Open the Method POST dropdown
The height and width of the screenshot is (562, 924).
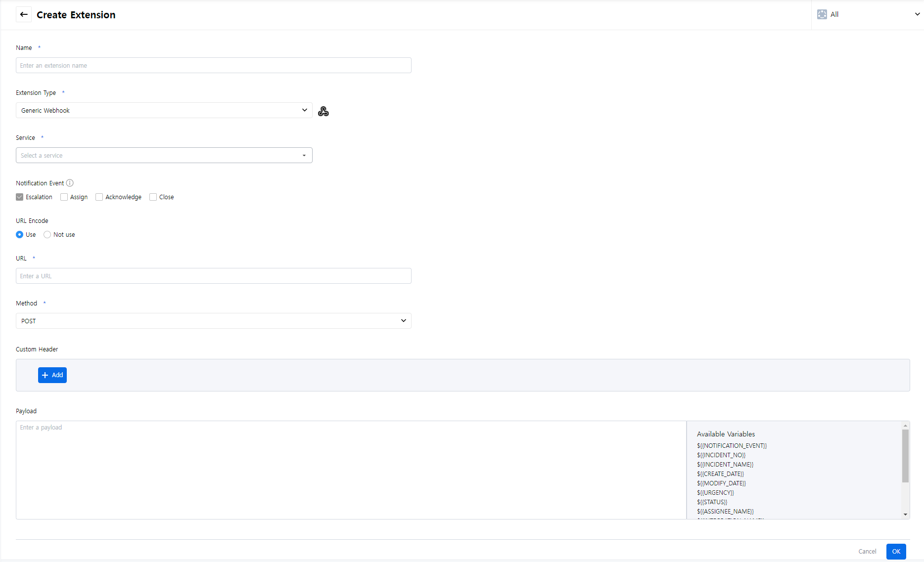213,321
